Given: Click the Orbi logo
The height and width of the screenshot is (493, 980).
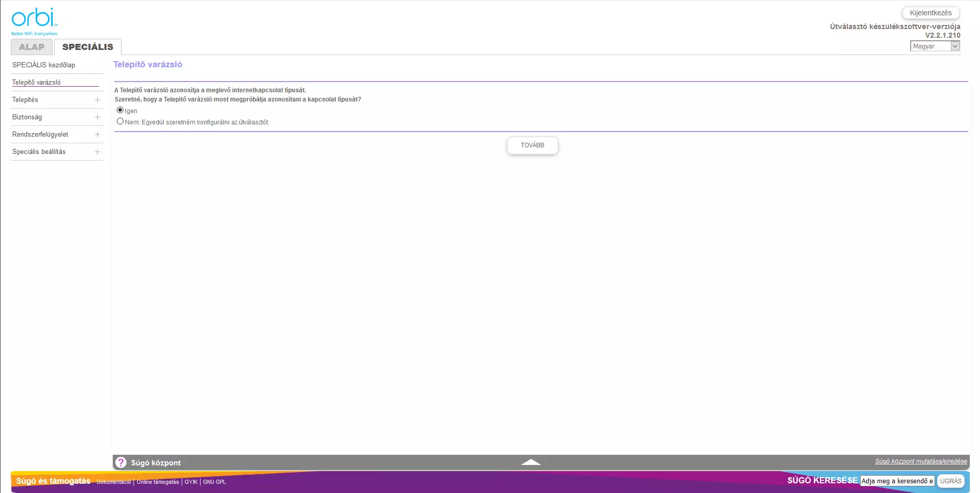Looking at the screenshot, I should [35, 21].
